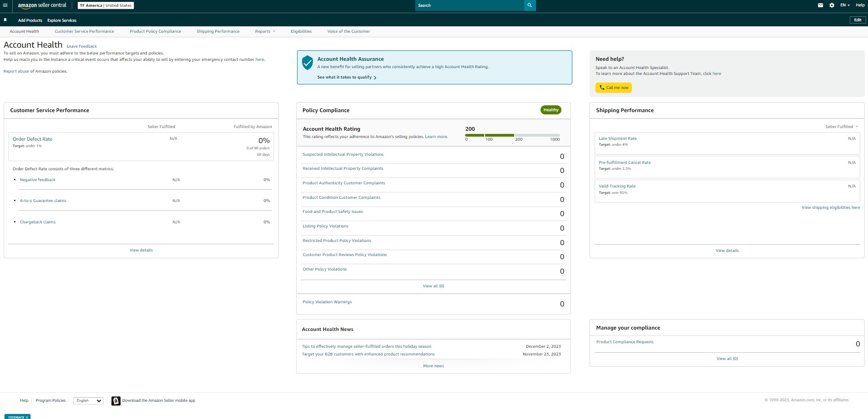Click the search magnifier button
The width and height of the screenshot is (868, 419).
tap(530, 5)
